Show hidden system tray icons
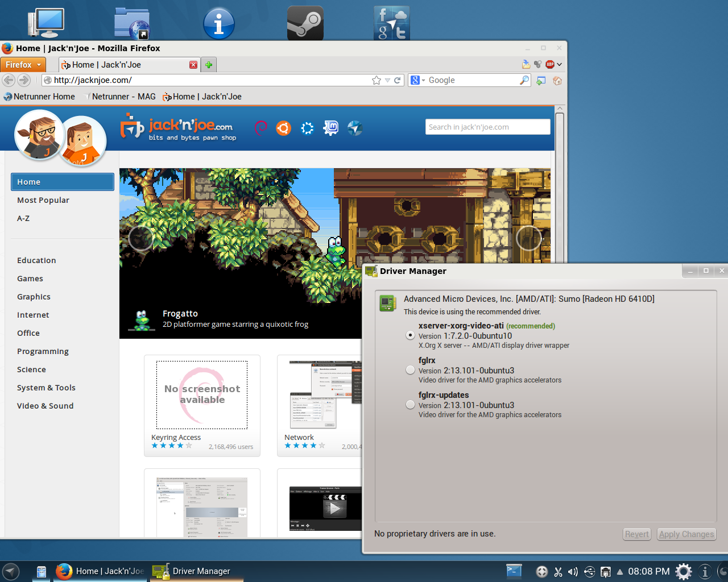 [x=620, y=572]
